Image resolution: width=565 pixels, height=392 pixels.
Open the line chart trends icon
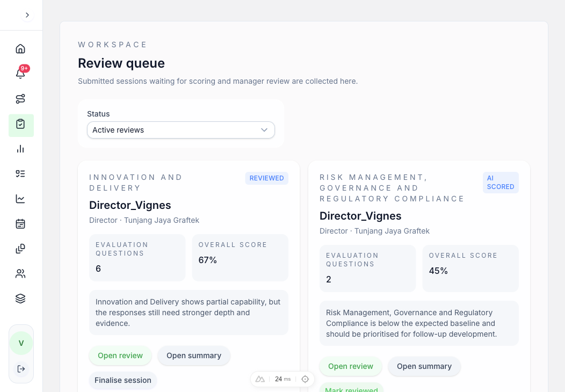(20, 199)
